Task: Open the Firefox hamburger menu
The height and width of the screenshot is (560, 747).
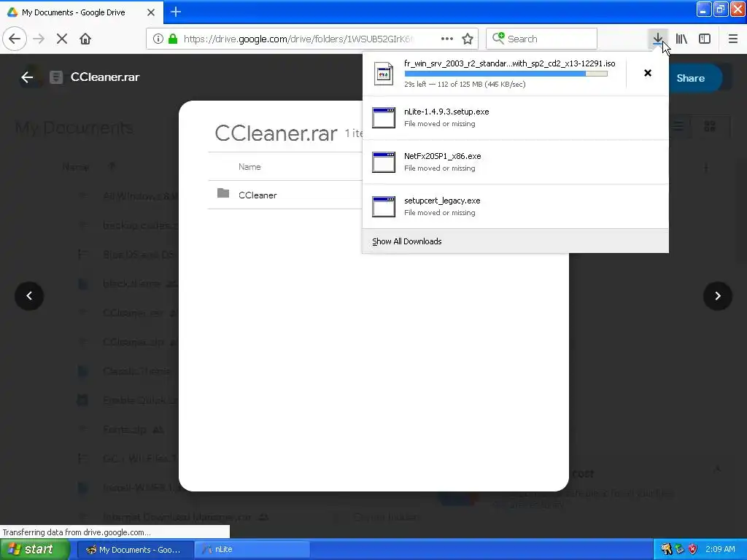Action: [x=733, y=39]
